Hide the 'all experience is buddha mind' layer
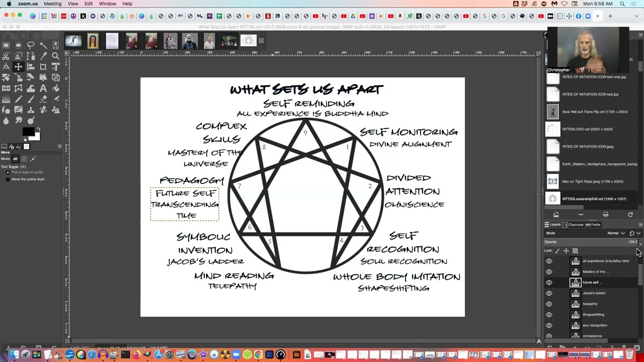This screenshot has height=362, width=644. point(549,261)
